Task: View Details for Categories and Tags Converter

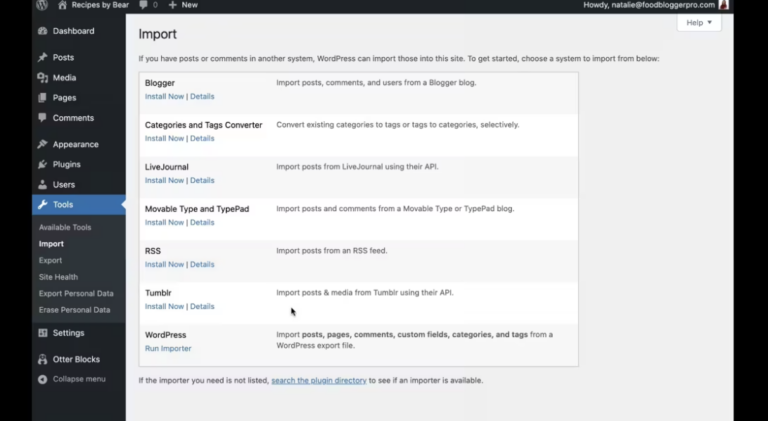Action: (202, 139)
